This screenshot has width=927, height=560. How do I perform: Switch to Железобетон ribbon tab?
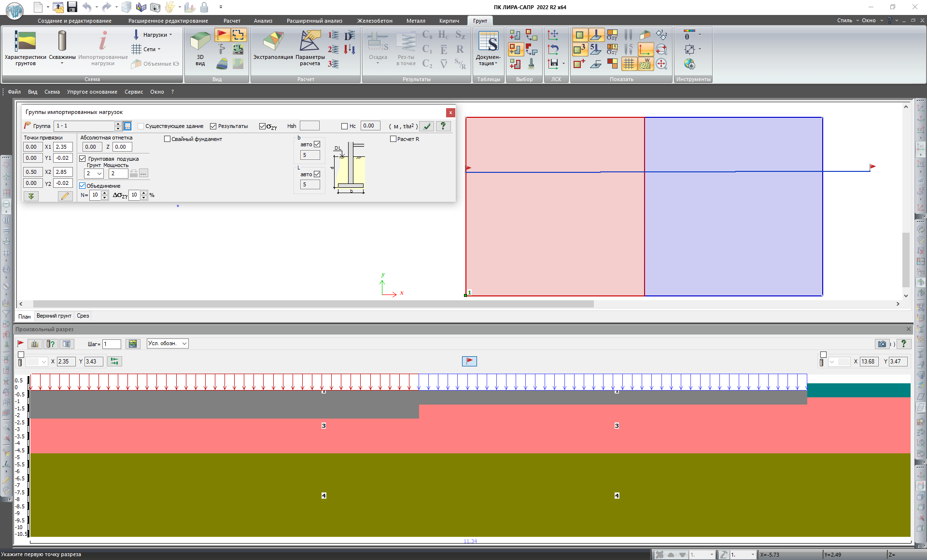coord(375,21)
